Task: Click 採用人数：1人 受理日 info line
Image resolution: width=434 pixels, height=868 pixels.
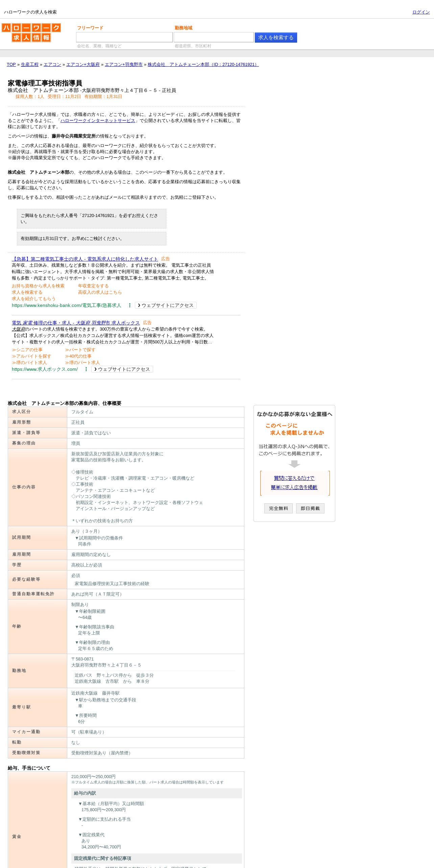Action: pyautogui.click(x=69, y=97)
